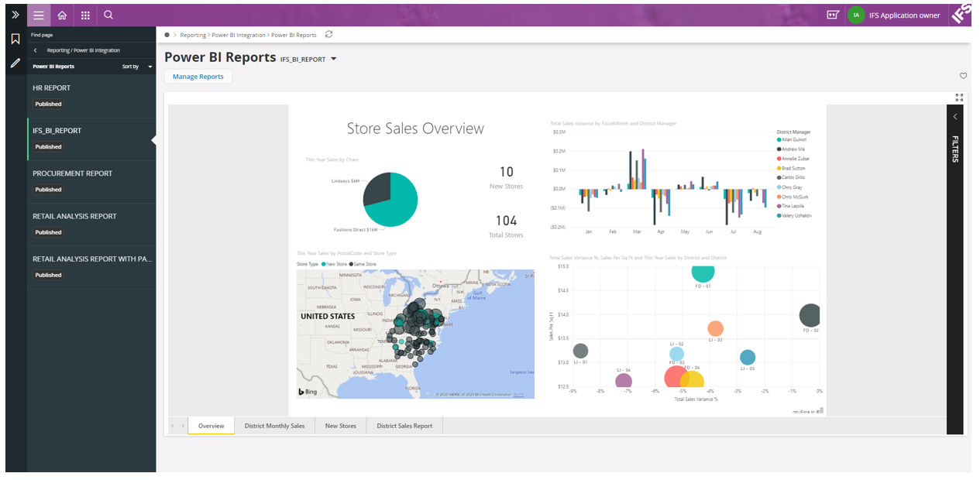Screen dimensions: 980x480
Task: Click the pencil edit icon
Action: click(x=15, y=63)
